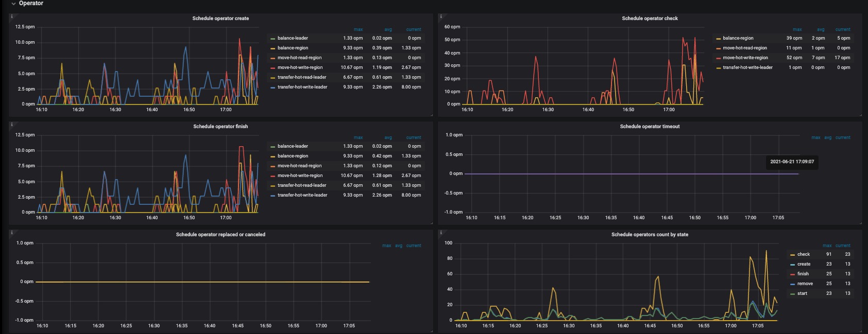The image size is (868, 334).
Task: Click the remove series blue color swatch
Action: click(792, 284)
